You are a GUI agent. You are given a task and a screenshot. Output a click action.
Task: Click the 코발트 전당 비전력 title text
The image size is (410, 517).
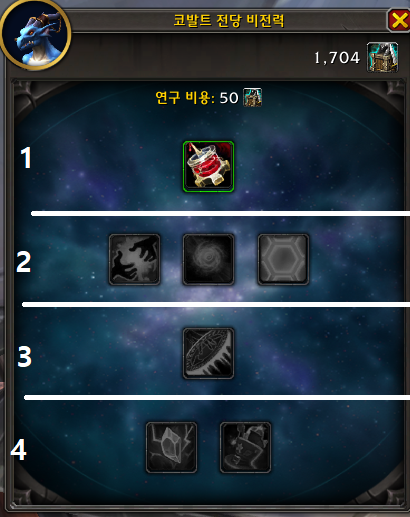pos(229,20)
